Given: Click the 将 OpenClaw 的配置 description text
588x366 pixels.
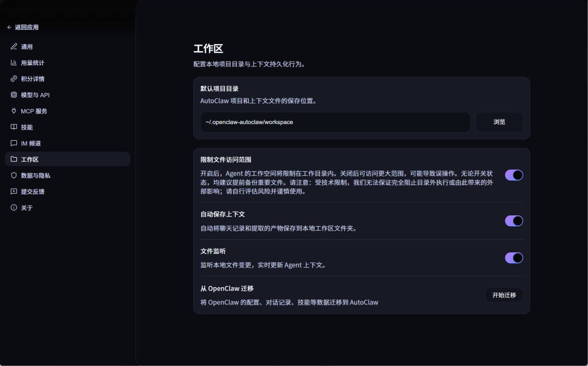Looking at the screenshot, I should (289, 302).
